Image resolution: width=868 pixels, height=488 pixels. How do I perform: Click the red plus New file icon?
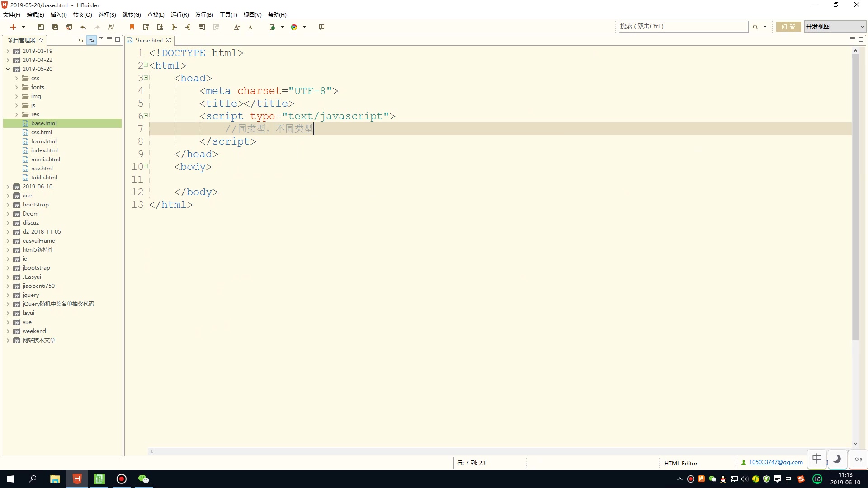click(13, 27)
